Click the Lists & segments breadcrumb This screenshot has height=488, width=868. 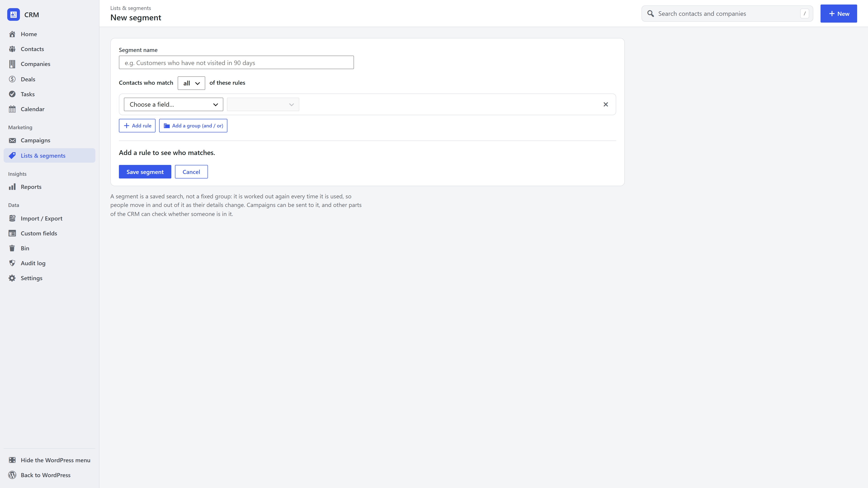coord(130,8)
